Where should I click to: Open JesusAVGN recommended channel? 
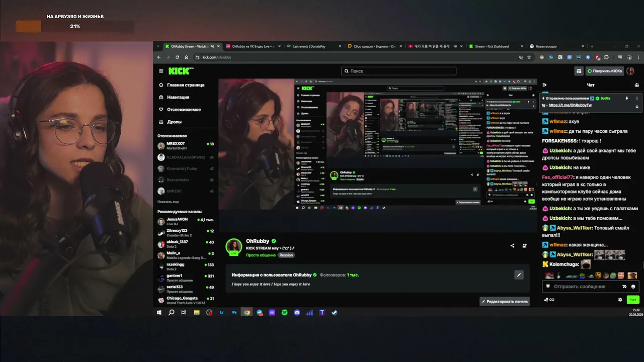tap(186, 221)
